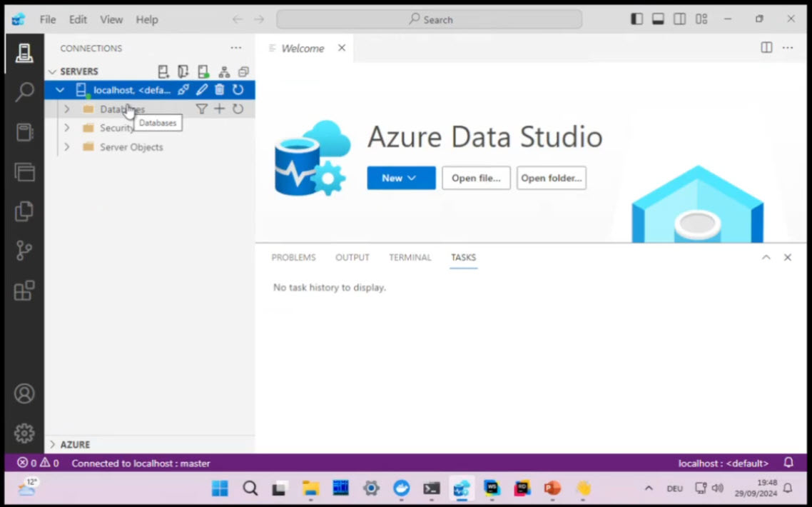Screen dimensions: 812x507
Task: Switch to the OUTPUT tab
Action: coord(352,257)
